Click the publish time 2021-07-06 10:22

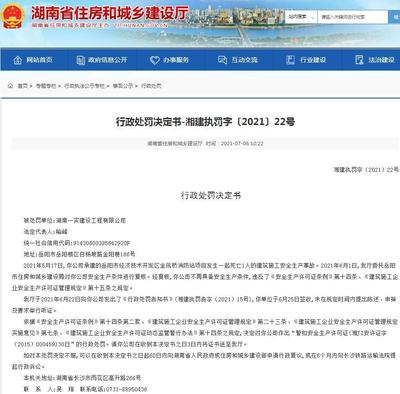pos(242,144)
